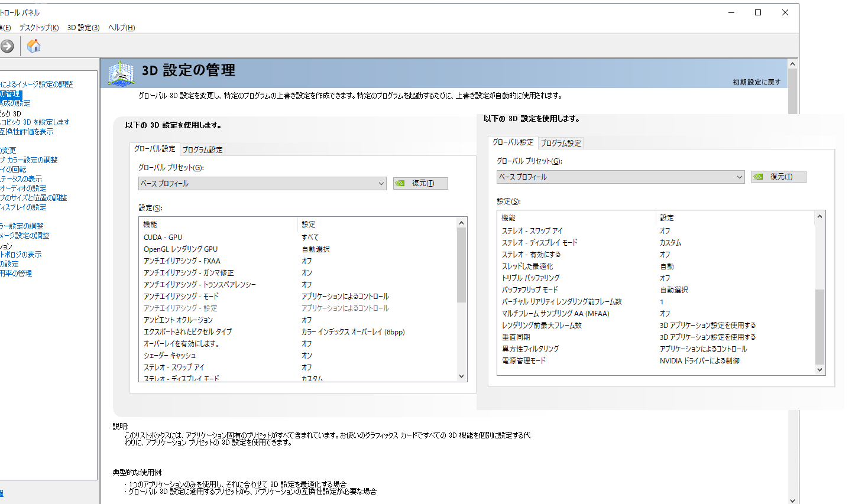Open the 互換性評価を表示 link in the sidebar
The width and height of the screenshot is (852, 504).
pyautogui.click(x=27, y=132)
